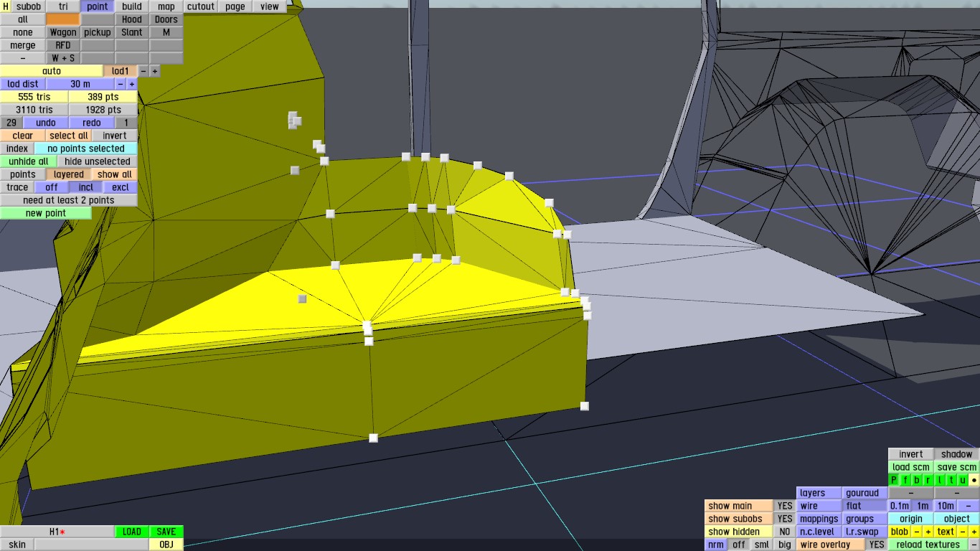Screen dimensions: 980x551
Task: Toggle show hidden NO value
Action: tap(786, 532)
